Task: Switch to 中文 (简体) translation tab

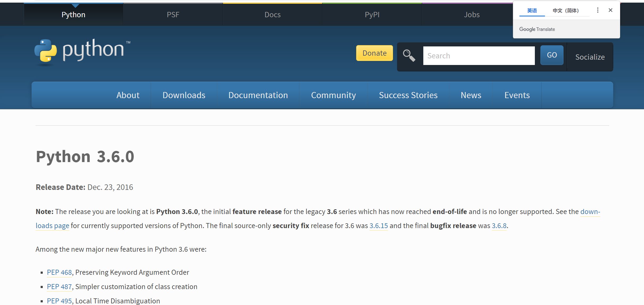Action: tap(566, 11)
